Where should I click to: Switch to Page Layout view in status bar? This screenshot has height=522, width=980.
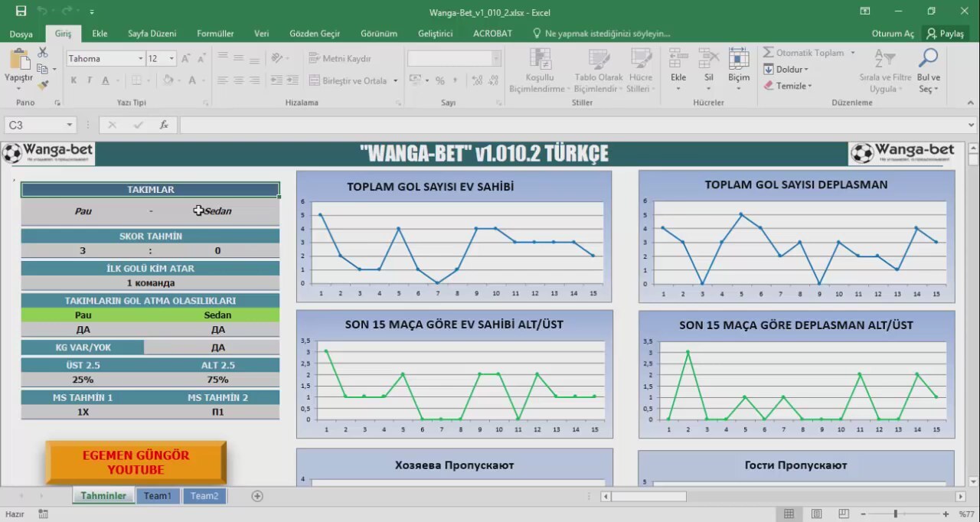[x=817, y=514]
